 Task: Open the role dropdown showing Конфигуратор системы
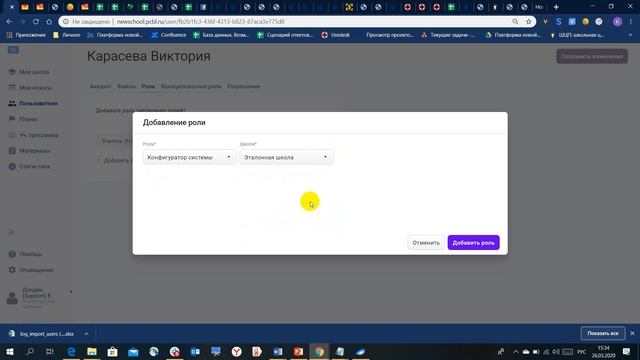(x=189, y=157)
